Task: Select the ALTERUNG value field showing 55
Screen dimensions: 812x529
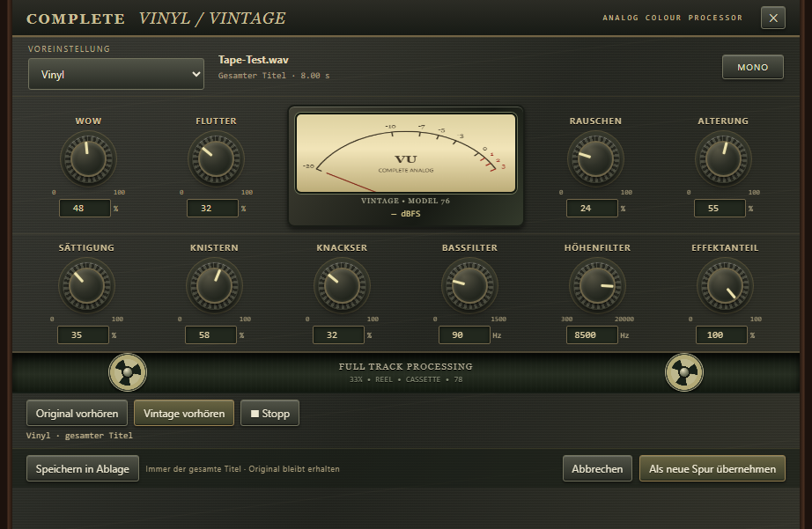Action: (x=720, y=208)
